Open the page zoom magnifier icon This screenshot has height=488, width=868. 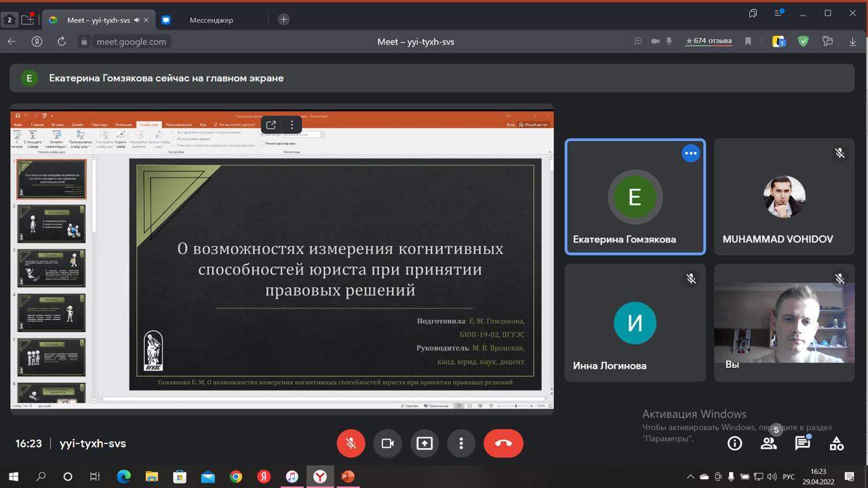pos(638,41)
